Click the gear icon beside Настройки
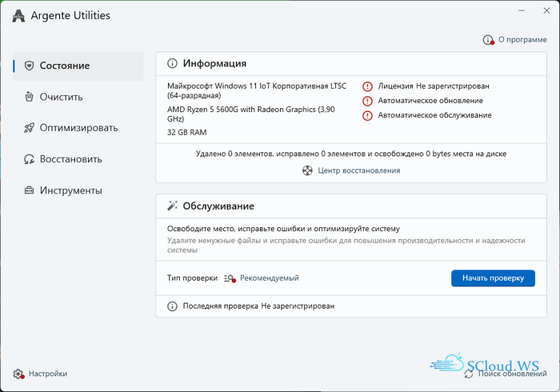 coord(18,374)
